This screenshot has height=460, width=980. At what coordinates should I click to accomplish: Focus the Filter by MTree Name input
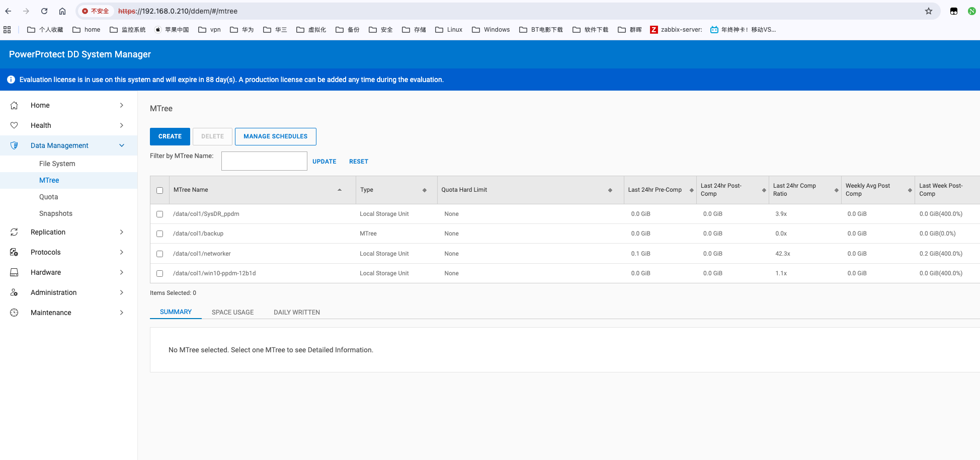(x=264, y=161)
